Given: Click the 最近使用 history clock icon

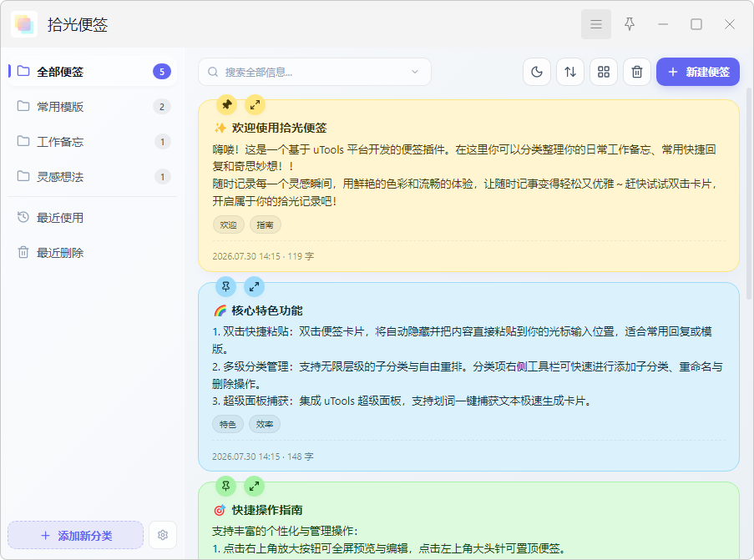Looking at the screenshot, I should click(x=23, y=217).
